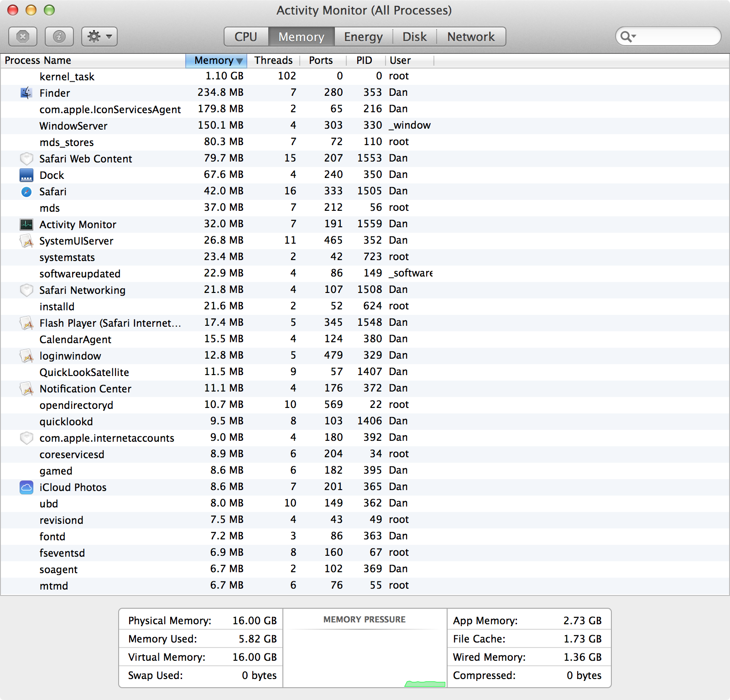Sort by the User column
730x700 pixels.
[410, 61]
